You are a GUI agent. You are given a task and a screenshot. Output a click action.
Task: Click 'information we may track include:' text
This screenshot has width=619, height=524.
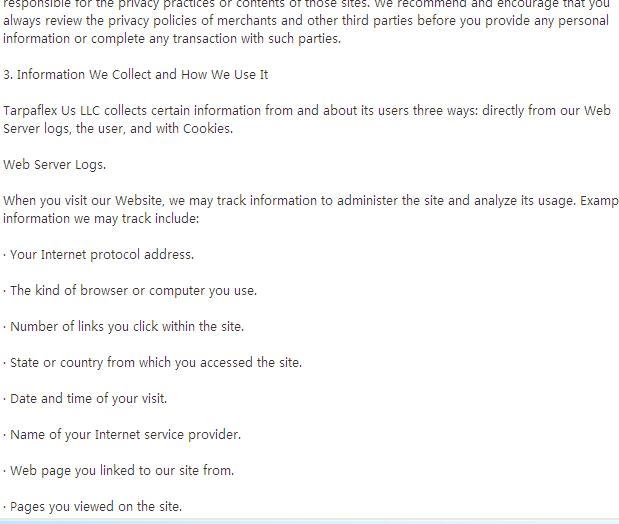pos(101,218)
